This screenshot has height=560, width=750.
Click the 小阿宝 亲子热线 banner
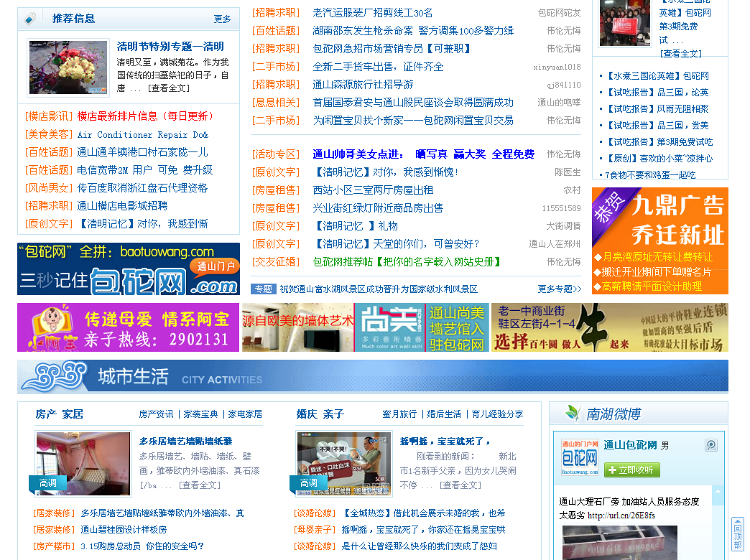pos(128,327)
